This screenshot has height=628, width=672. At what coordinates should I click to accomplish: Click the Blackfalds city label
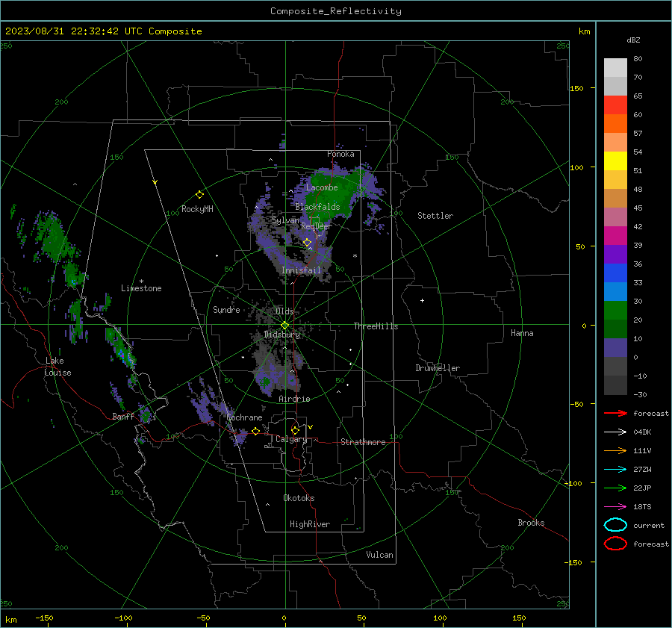(x=317, y=207)
